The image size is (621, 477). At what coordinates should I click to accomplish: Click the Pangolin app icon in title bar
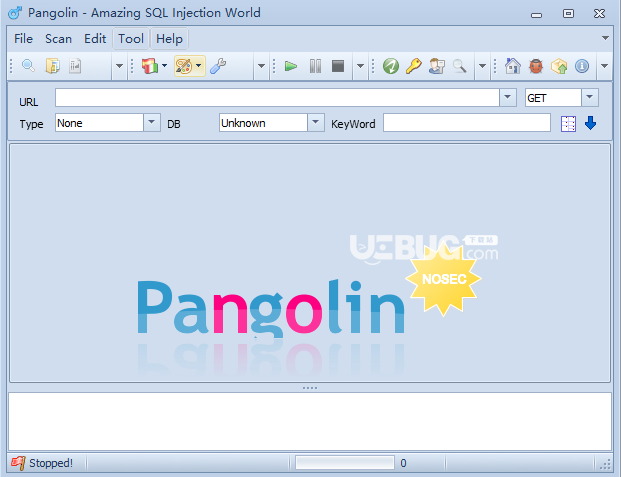pyautogui.click(x=15, y=13)
